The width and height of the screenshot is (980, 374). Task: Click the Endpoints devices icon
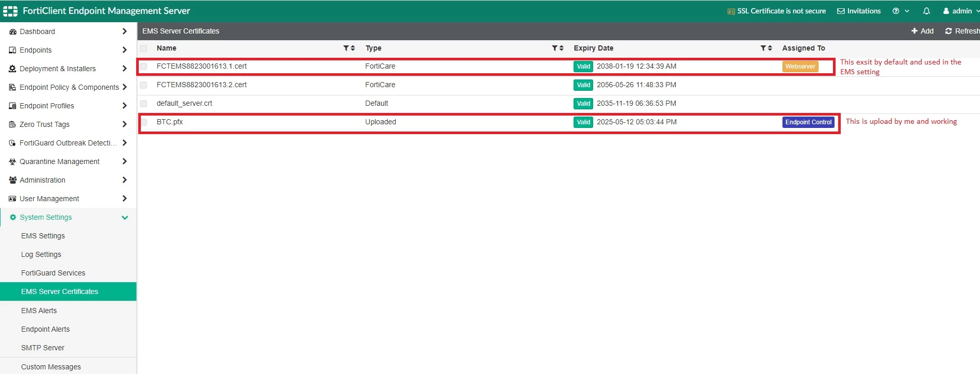click(13, 50)
